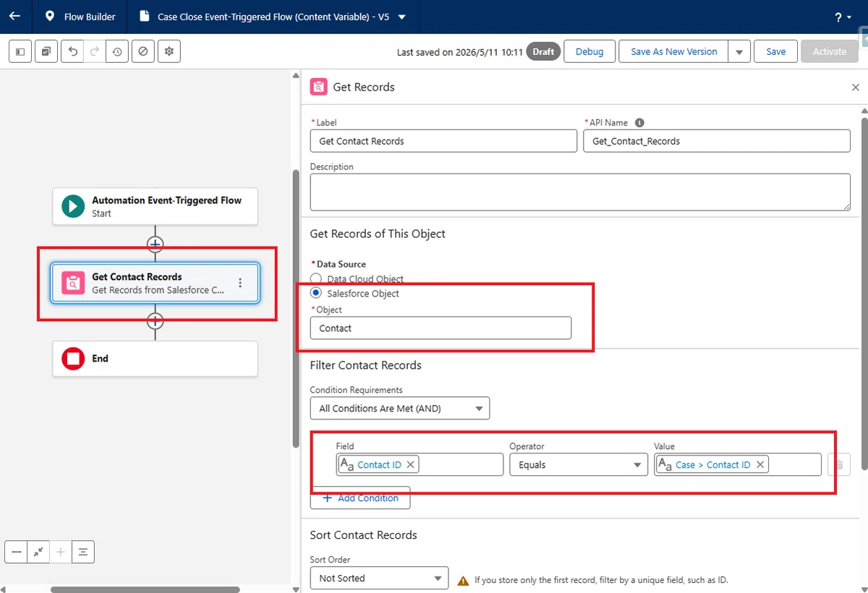Open the help question mark menu
Image resolution: width=868 pixels, height=593 pixels.
843,17
